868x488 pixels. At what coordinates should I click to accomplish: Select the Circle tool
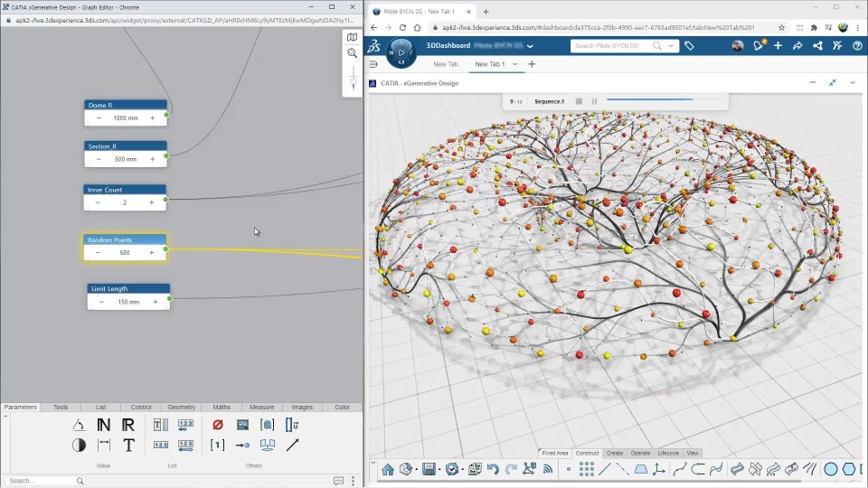pos(830,469)
